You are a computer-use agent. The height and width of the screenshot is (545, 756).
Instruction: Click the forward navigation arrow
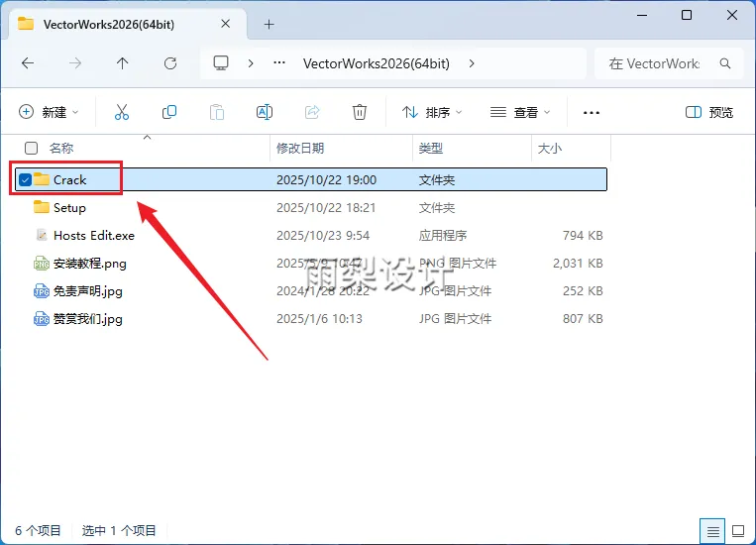pyautogui.click(x=74, y=63)
